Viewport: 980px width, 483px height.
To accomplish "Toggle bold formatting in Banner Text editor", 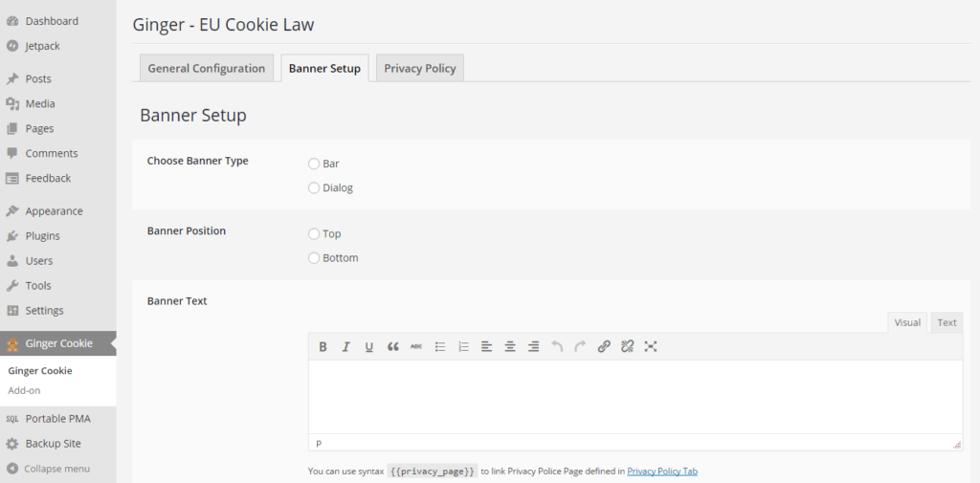I will pyautogui.click(x=323, y=347).
